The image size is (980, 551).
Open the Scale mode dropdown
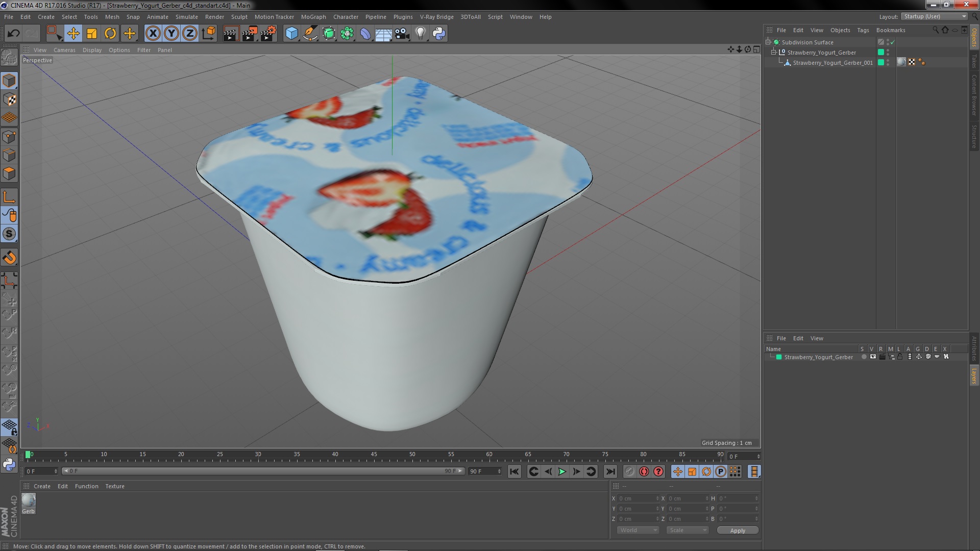[688, 530]
